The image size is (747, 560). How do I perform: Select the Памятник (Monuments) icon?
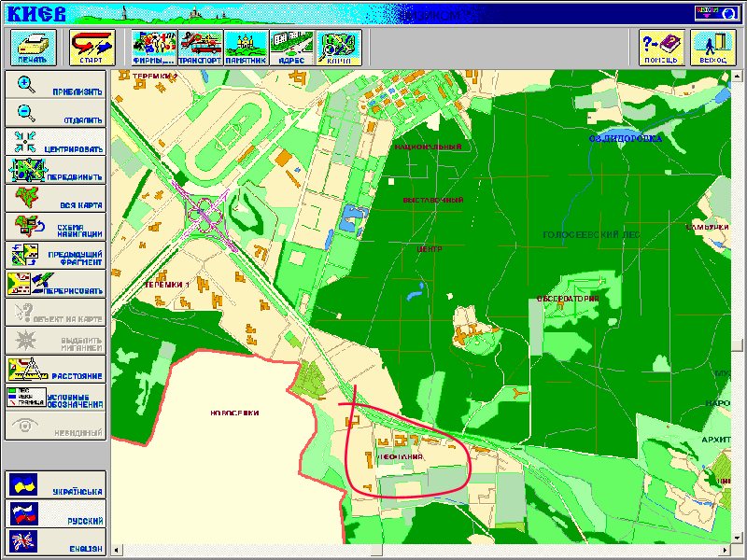246,47
